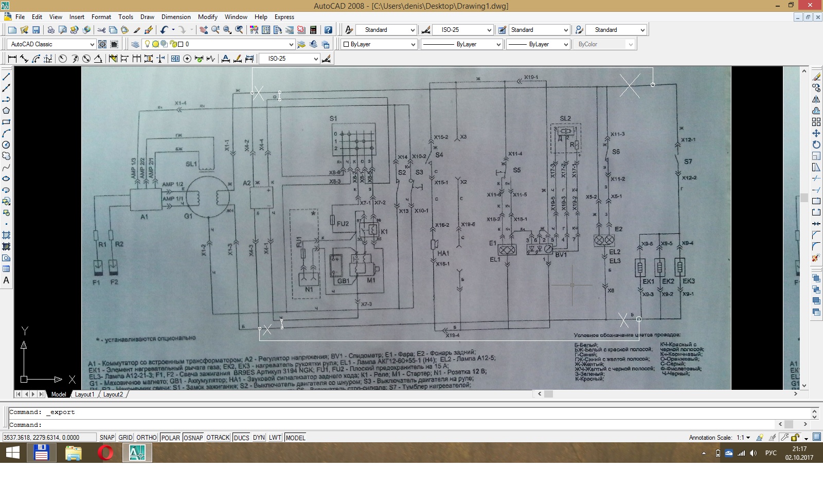Click the coordinates display in status bar
This screenshot has width=823, height=504.
click(x=49, y=438)
